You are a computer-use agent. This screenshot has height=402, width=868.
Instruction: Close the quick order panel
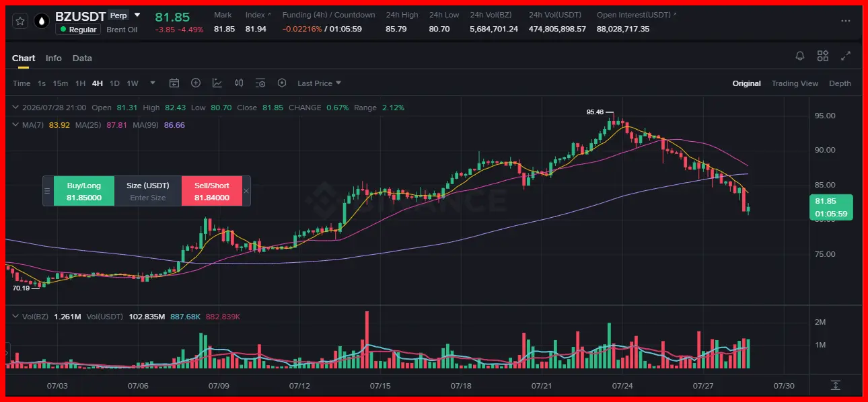pyautogui.click(x=246, y=191)
